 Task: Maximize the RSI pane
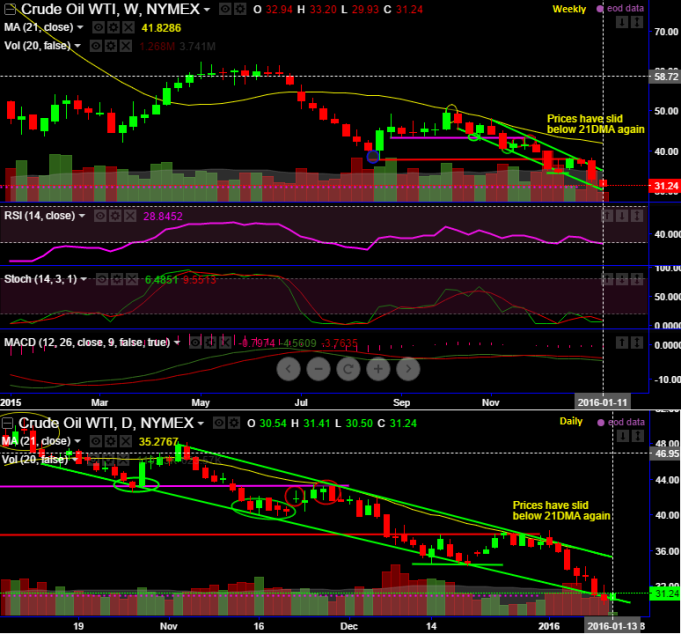tap(637, 215)
